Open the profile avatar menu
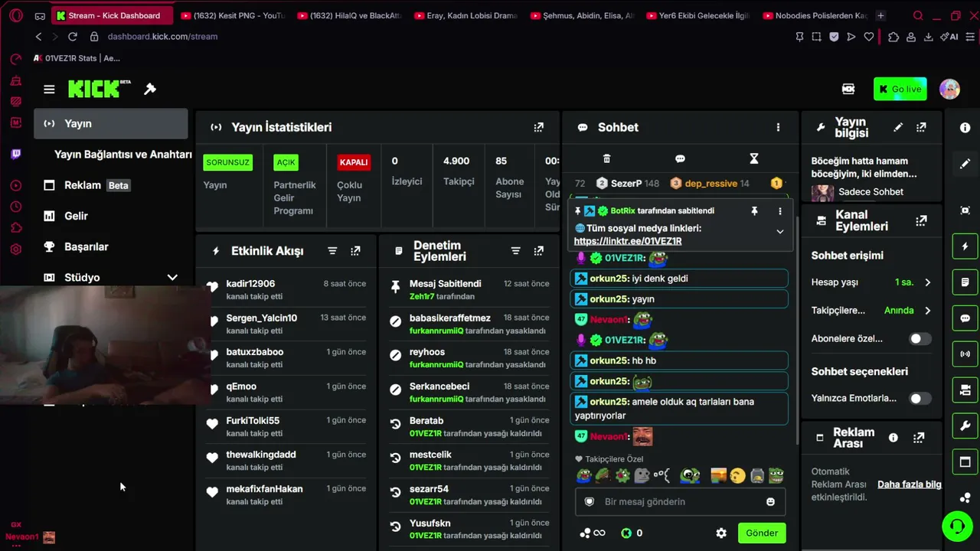Viewport: 980px width, 551px height. 949,89
